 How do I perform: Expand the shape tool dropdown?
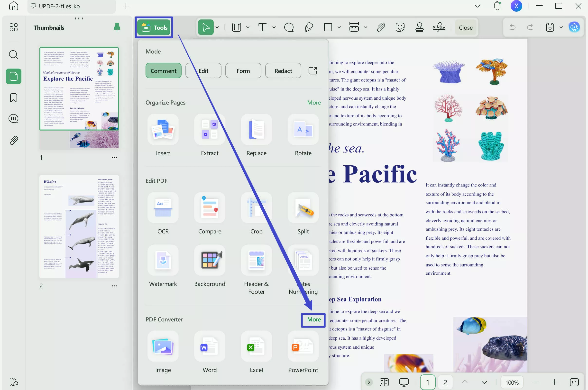tap(339, 27)
